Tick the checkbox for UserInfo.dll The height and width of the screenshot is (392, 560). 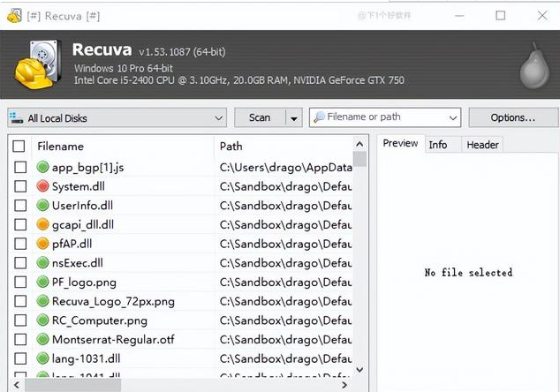19,206
